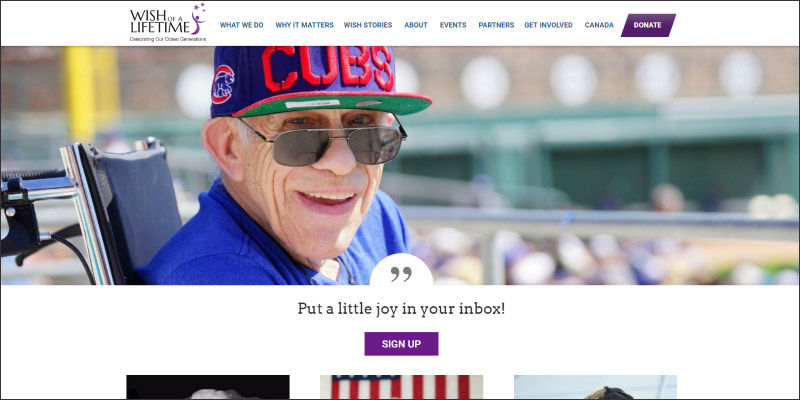The width and height of the screenshot is (800, 400).
Task: Click the Cubs bear logo on the cap
Action: [223, 84]
